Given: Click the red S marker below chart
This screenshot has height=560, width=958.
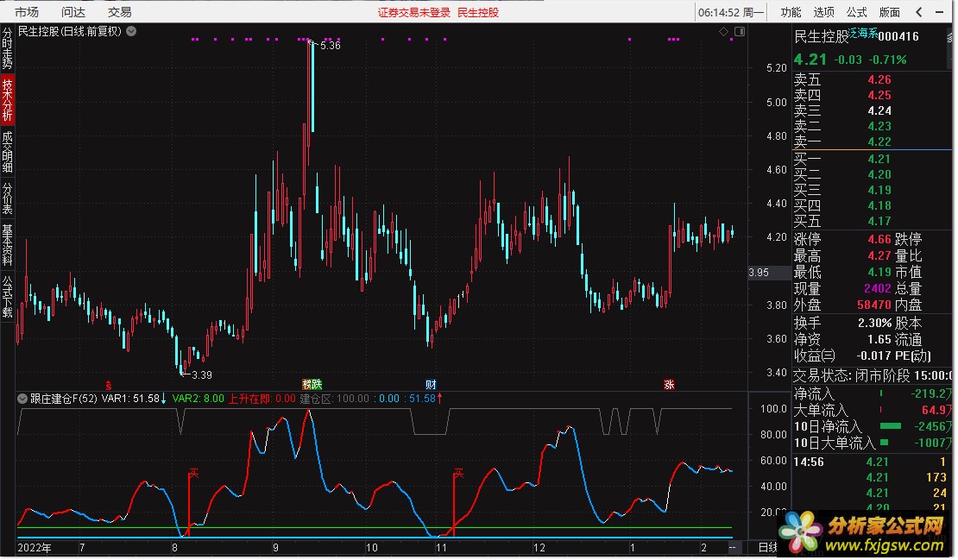Looking at the screenshot, I should pos(109,385).
